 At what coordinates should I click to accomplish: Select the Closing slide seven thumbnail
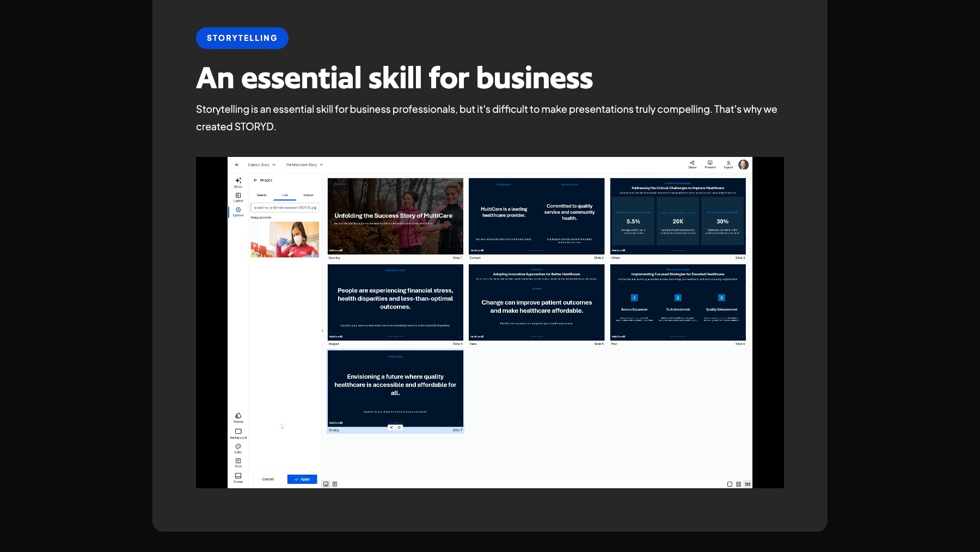click(395, 389)
